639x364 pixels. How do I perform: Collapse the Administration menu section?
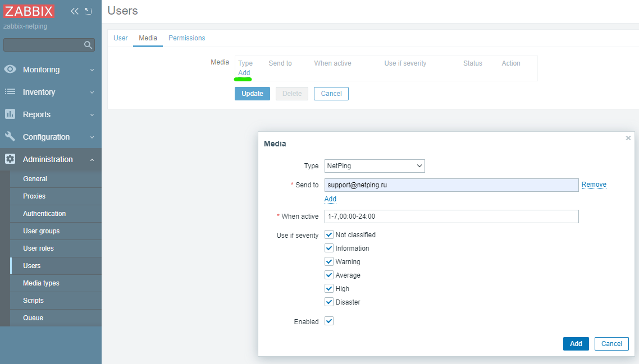92,160
